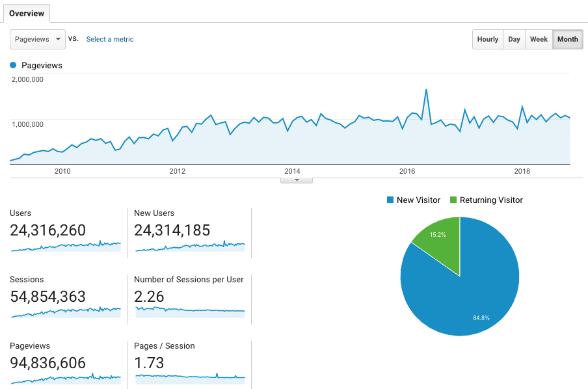Expand the chart annotations arrow below timeline
This screenshot has width=588, height=389.
coord(297,180)
